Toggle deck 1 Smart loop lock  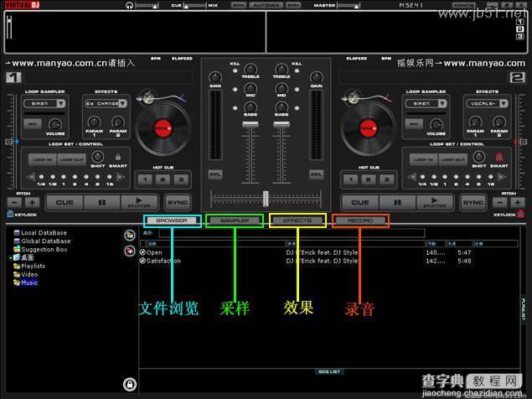tap(118, 158)
